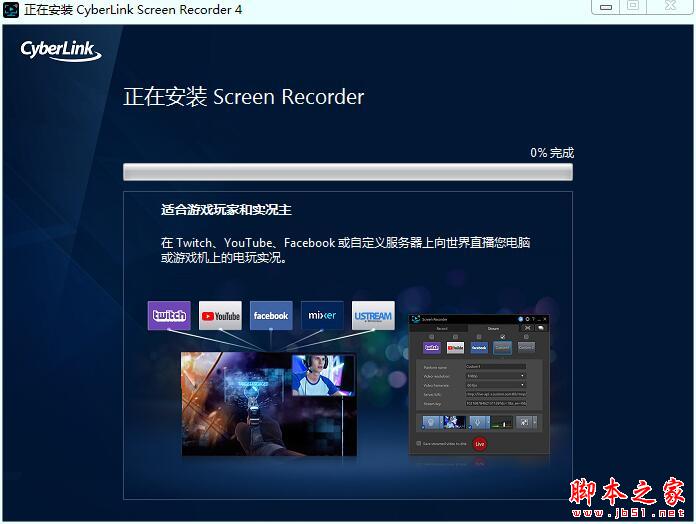696x524 pixels.
Task: Untick the checked box above Custom 1 tile
Action: [x=502, y=337]
